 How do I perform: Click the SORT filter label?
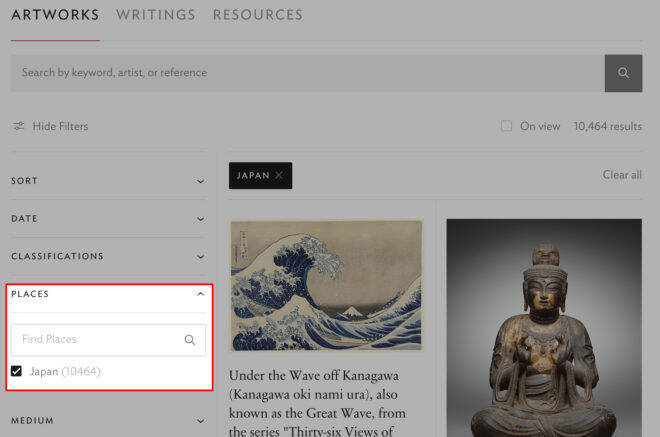24,181
